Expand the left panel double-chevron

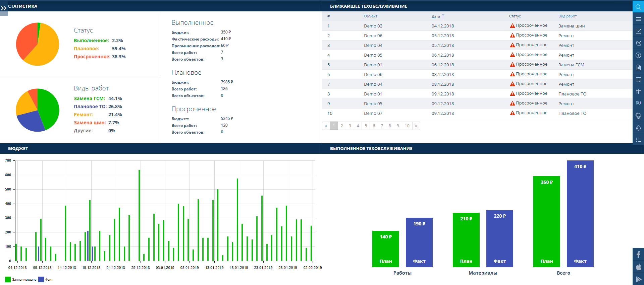coord(4,8)
